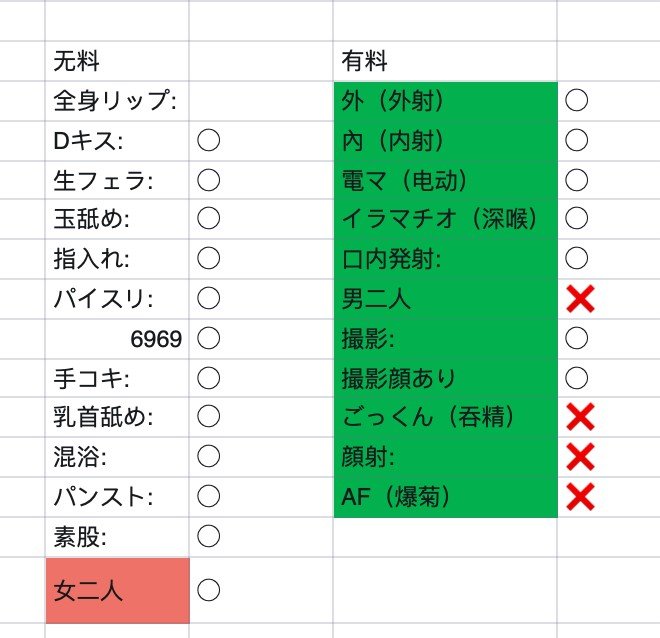The width and height of the screenshot is (660, 638).
Task: Click the circle mark beside パンスト:
Action: tap(208, 496)
